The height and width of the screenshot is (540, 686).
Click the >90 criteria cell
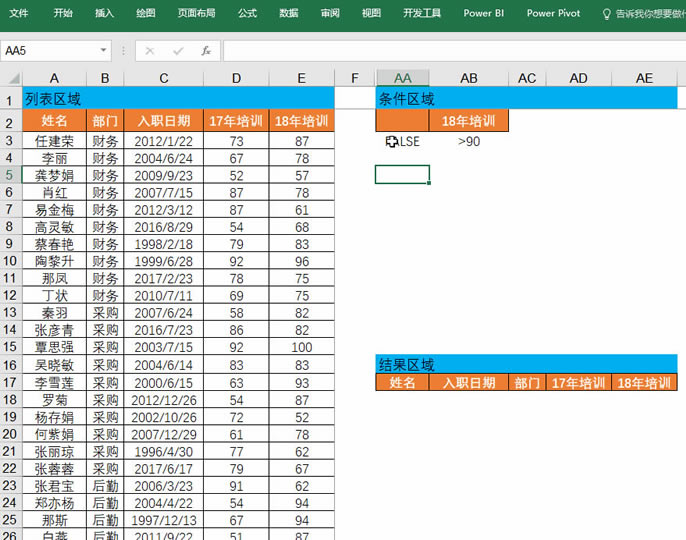[x=469, y=141]
